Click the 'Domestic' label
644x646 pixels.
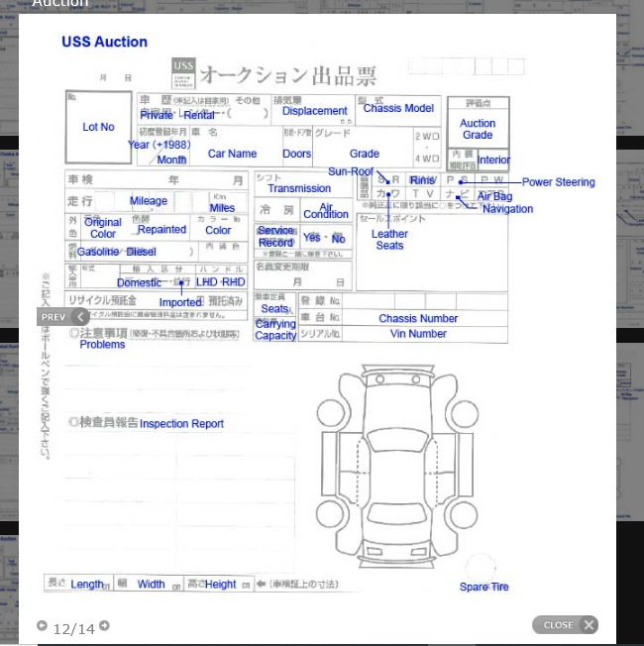tap(139, 282)
